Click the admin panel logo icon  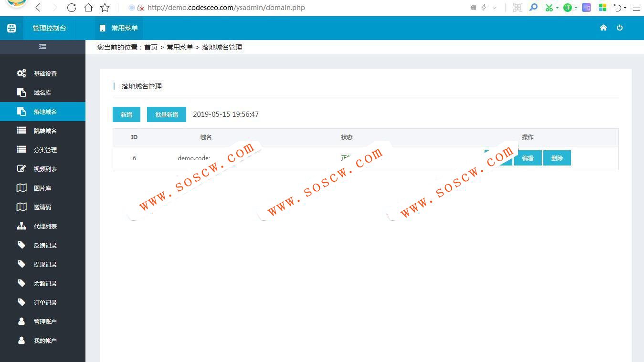pyautogui.click(x=11, y=28)
